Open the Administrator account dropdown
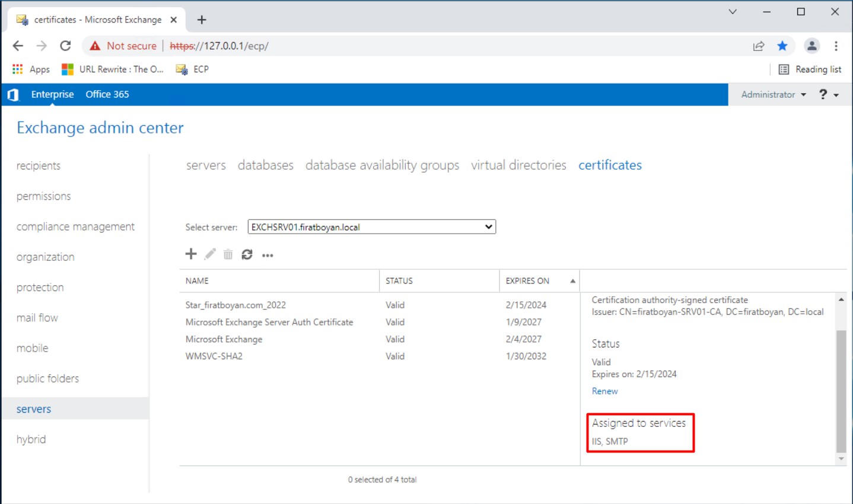The height and width of the screenshot is (504, 853). 774,94
